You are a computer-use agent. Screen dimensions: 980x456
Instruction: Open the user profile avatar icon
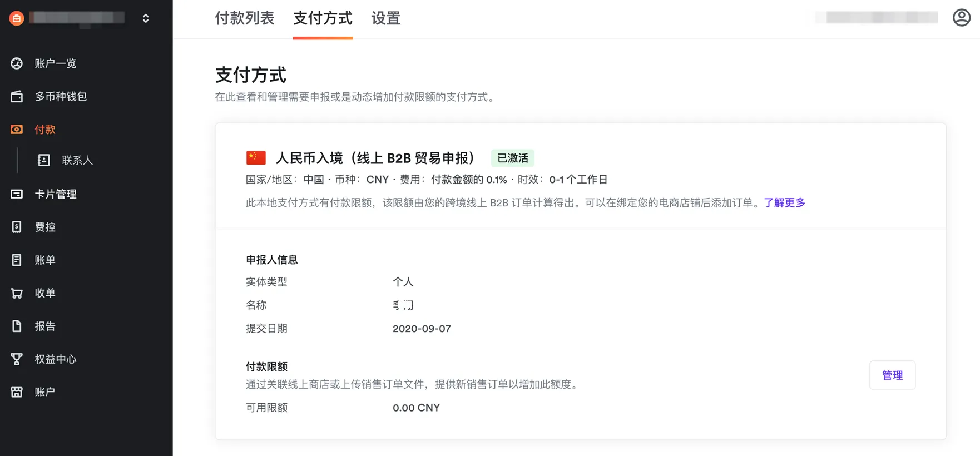pyautogui.click(x=961, y=18)
